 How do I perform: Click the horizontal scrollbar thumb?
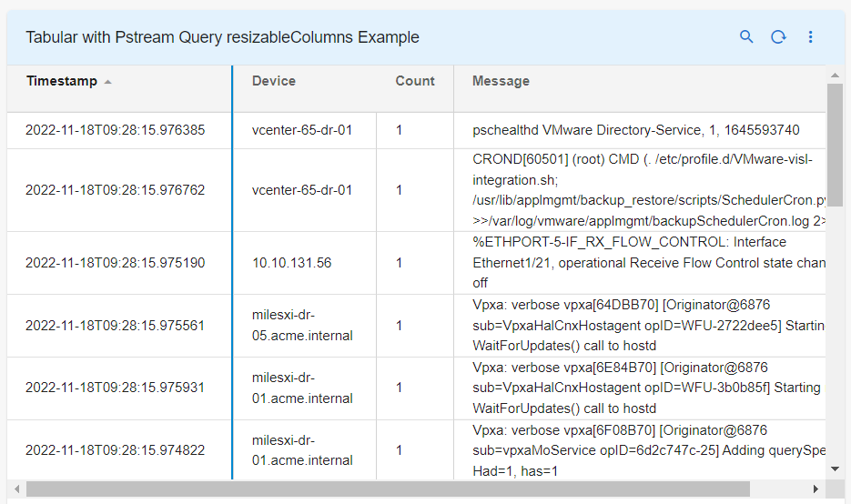tap(388, 489)
